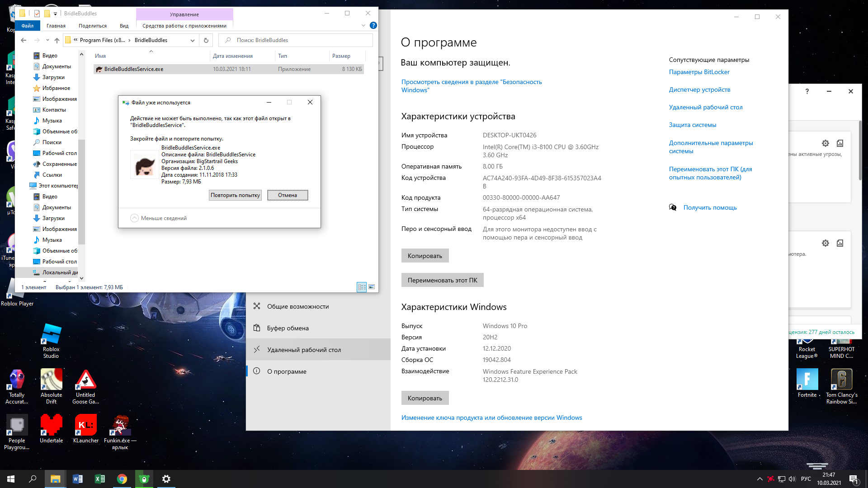Image resolution: width=868 pixels, height=488 pixels.
Task: Open Chrome from the taskbar
Action: coord(122,479)
